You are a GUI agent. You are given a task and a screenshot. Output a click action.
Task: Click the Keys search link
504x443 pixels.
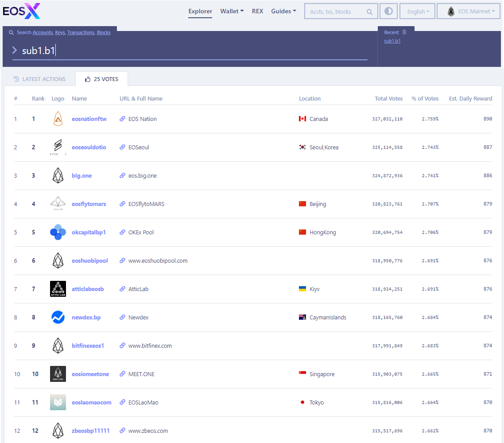coord(60,32)
